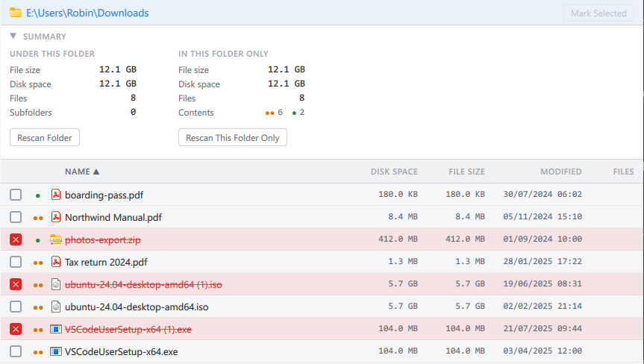Open the E:\Users\Robin\Downloads path link

(87, 13)
